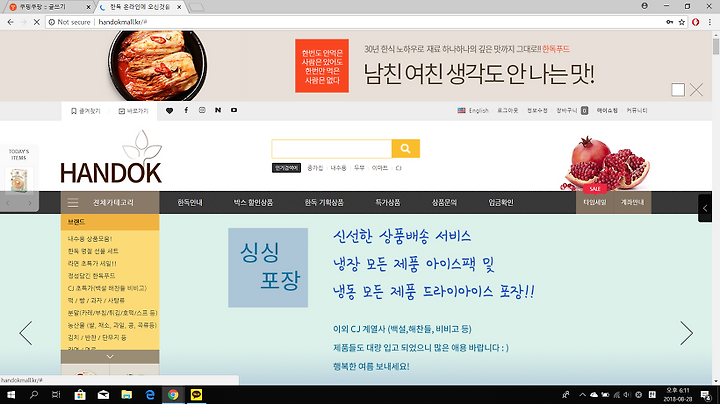Click the 두부 popular search keyword
720x404 pixels.
pyautogui.click(x=359, y=168)
